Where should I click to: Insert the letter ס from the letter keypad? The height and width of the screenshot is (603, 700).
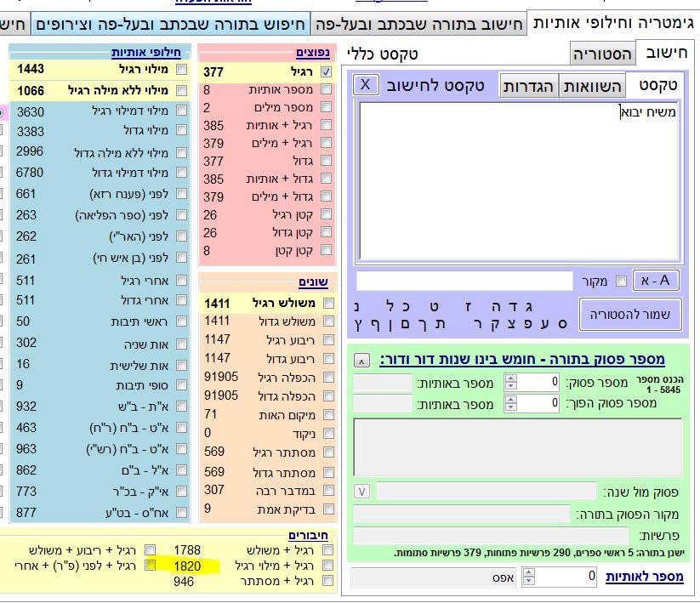coord(561,324)
